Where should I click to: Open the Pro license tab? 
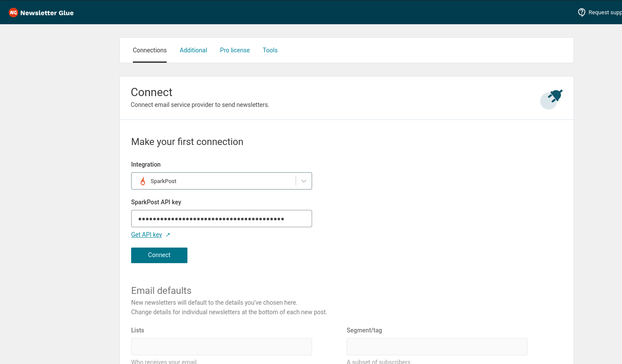235,50
